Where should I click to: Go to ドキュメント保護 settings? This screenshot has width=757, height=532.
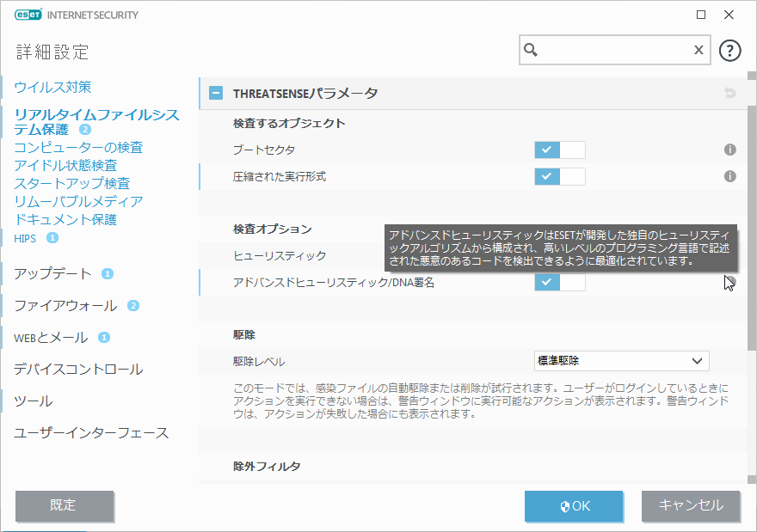click(x=65, y=219)
